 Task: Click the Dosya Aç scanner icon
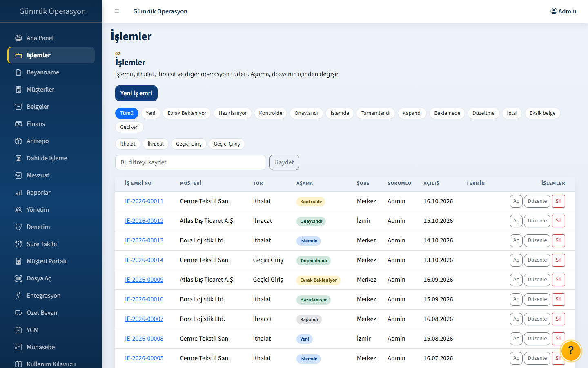coord(18,278)
